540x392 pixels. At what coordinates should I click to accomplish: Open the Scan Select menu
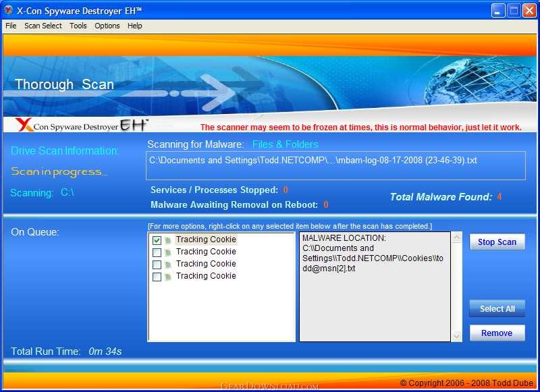(x=43, y=26)
